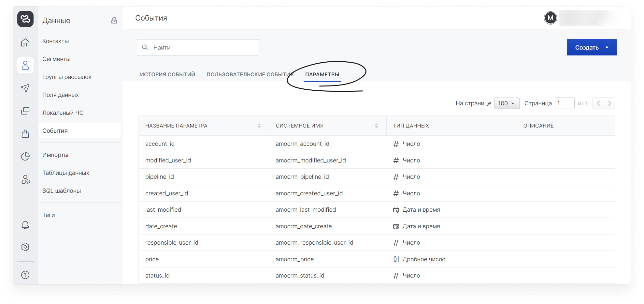Click the Страница number input field
The width and height of the screenshot is (644, 304).
click(x=565, y=103)
